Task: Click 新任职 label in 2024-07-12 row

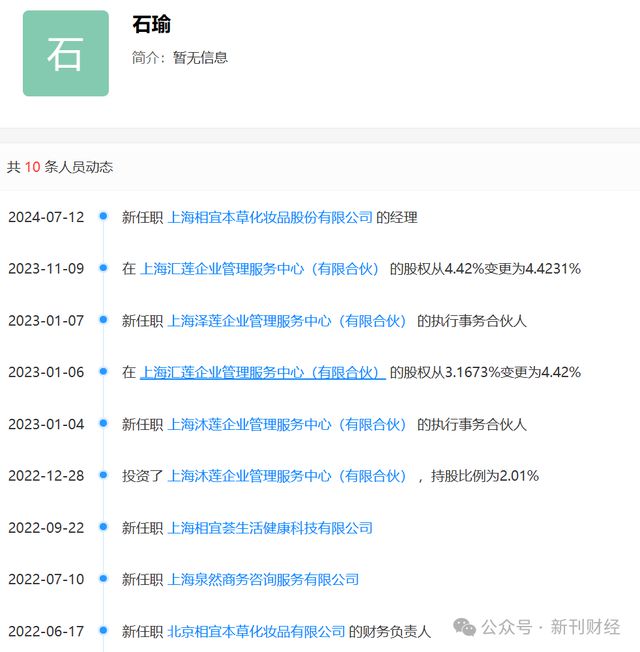Action: point(142,217)
